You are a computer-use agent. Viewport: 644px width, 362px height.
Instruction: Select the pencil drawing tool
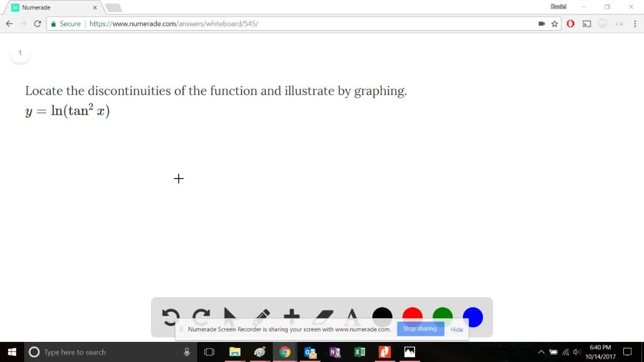pos(262,315)
